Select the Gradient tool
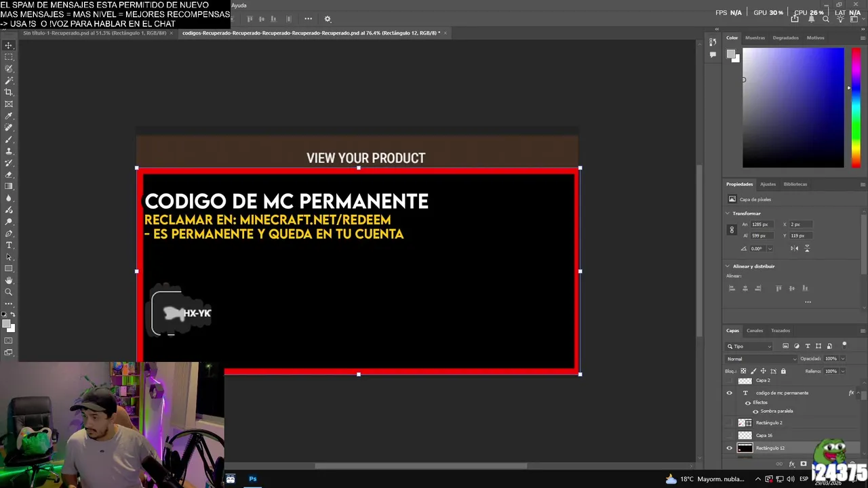 coord(9,186)
